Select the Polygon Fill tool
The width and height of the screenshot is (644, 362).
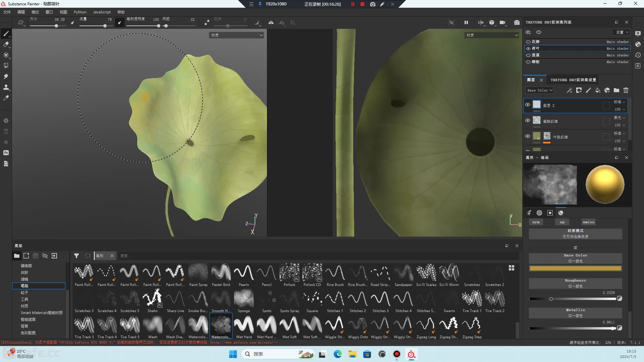click(x=6, y=66)
